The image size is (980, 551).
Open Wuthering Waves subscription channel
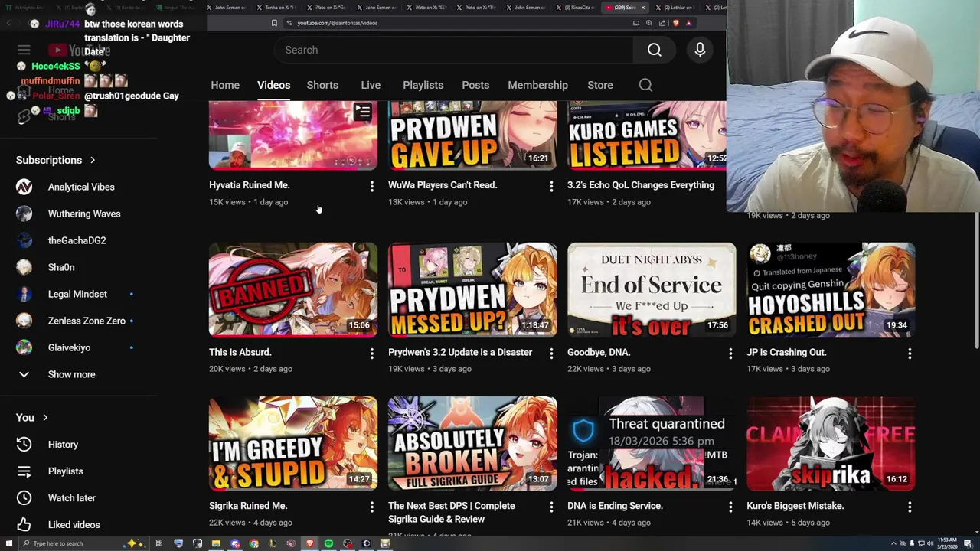[84, 214]
